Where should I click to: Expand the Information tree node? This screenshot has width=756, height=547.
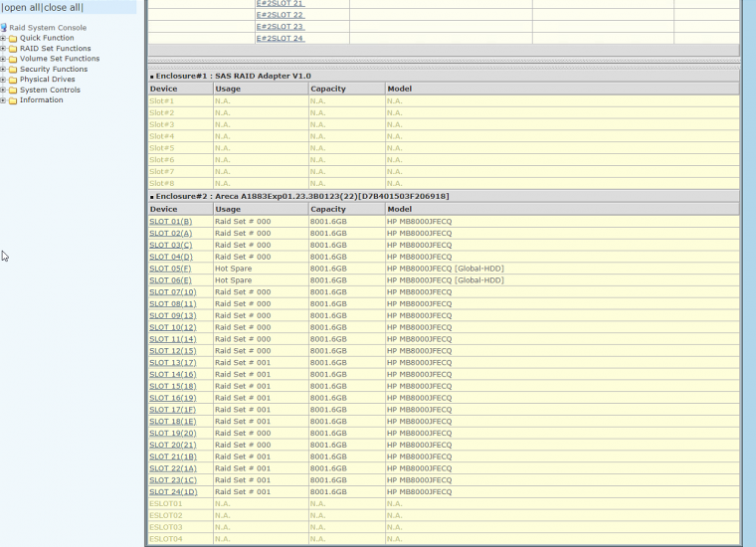pos(3,100)
